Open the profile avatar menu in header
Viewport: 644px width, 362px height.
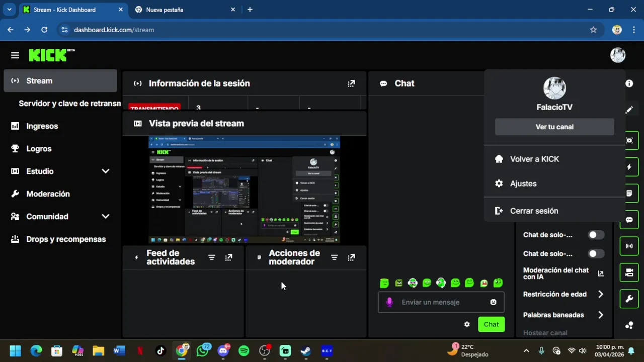(x=618, y=55)
